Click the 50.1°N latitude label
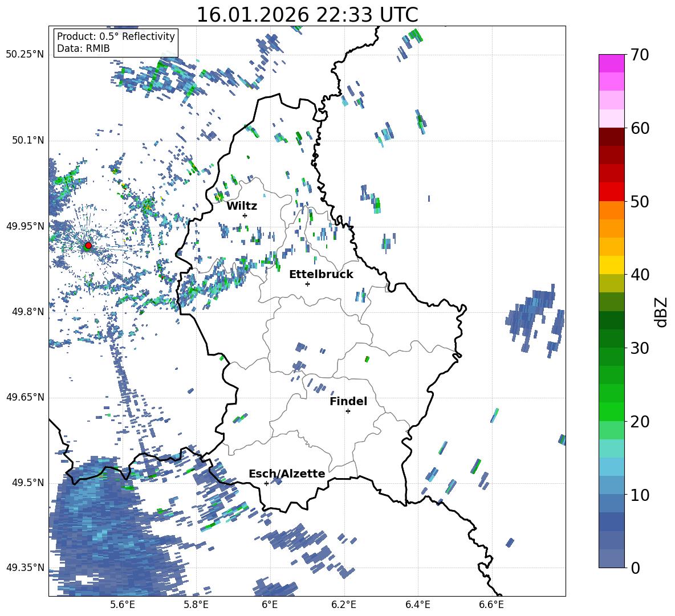675x616 pixels. pos(28,140)
